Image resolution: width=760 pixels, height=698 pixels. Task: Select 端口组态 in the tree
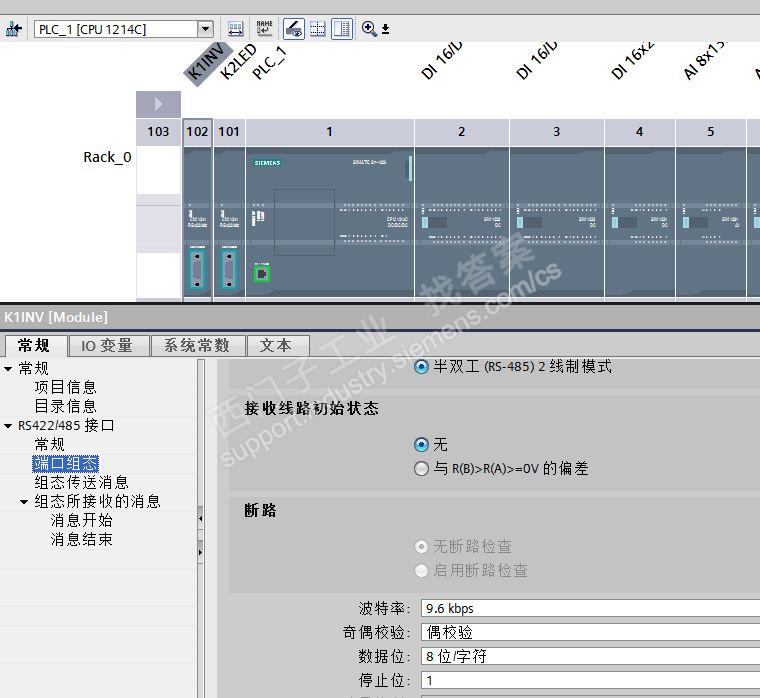[x=65, y=463]
